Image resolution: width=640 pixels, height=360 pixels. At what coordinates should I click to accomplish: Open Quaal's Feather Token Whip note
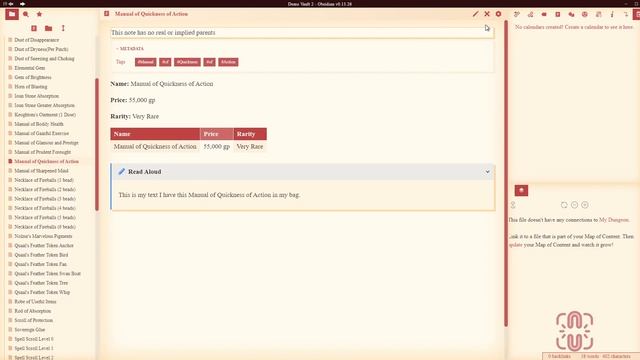pos(42,292)
